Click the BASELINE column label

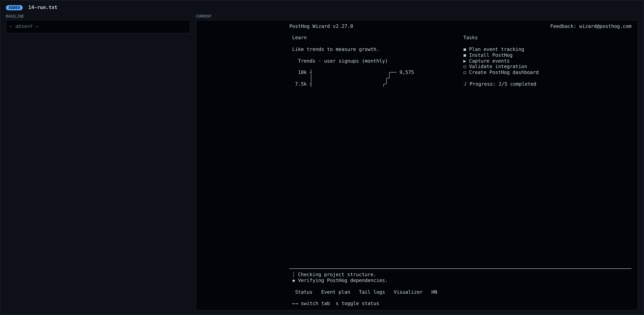click(x=15, y=16)
